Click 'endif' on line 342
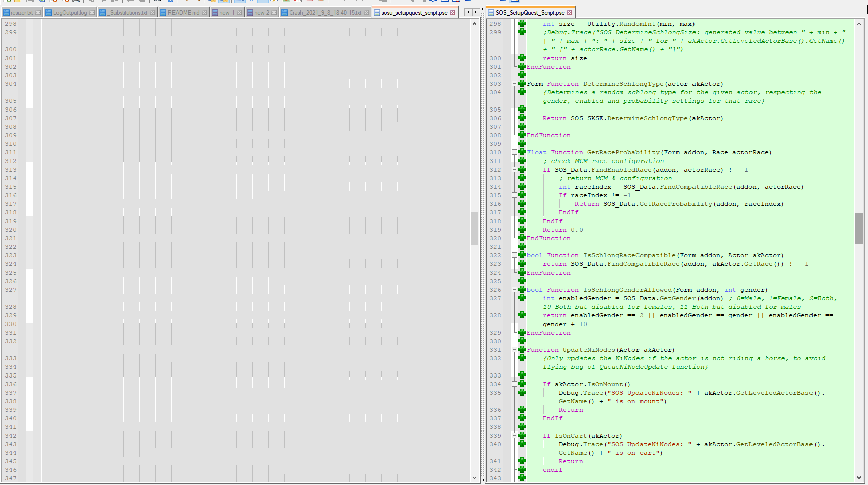Screen dimensions: 868x485 (552, 470)
